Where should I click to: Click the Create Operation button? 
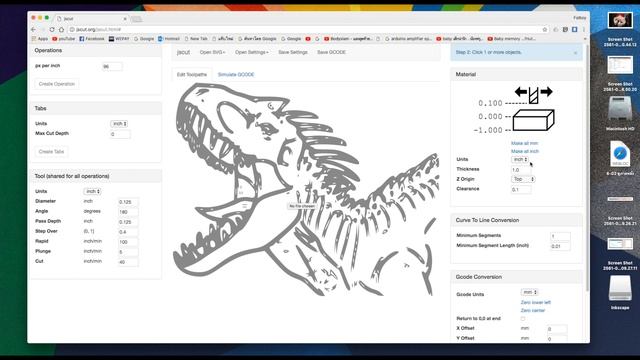(57, 84)
